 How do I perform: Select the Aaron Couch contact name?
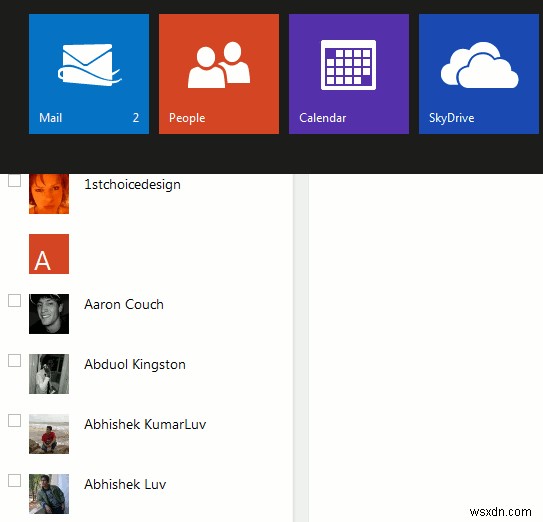pos(124,304)
